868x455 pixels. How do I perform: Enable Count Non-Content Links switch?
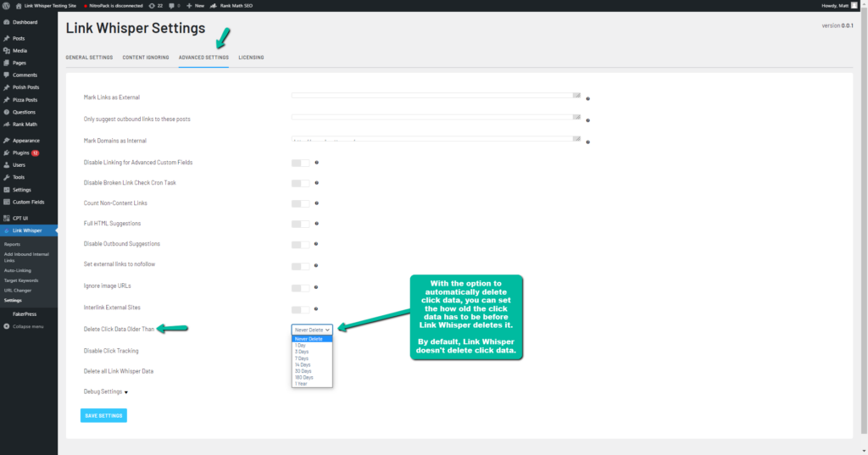coord(301,203)
